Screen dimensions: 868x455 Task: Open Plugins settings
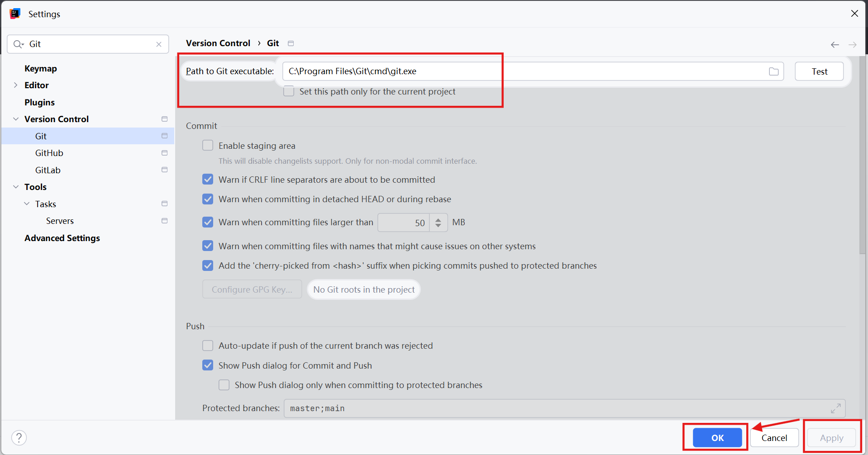point(39,102)
